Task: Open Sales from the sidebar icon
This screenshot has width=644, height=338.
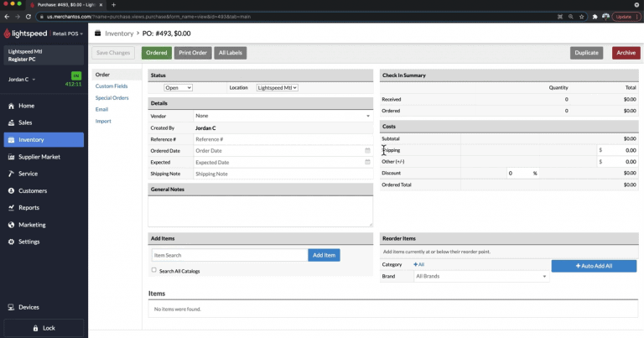Action: (x=11, y=122)
